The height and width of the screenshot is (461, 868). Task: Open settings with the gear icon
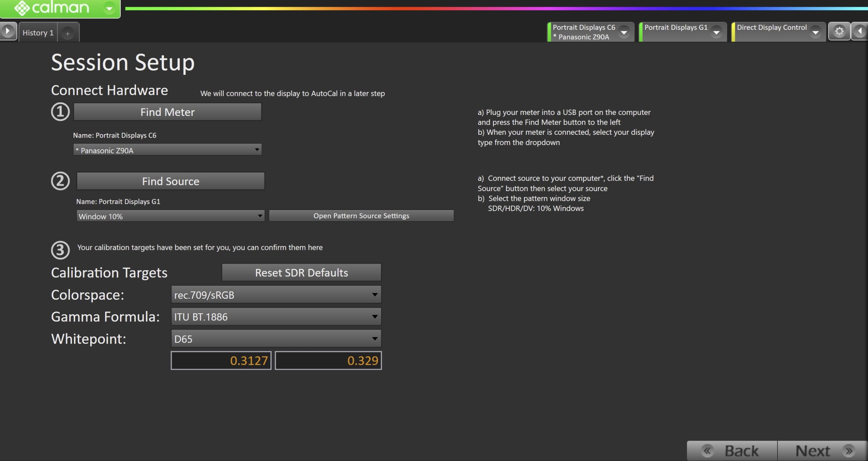(839, 31)
